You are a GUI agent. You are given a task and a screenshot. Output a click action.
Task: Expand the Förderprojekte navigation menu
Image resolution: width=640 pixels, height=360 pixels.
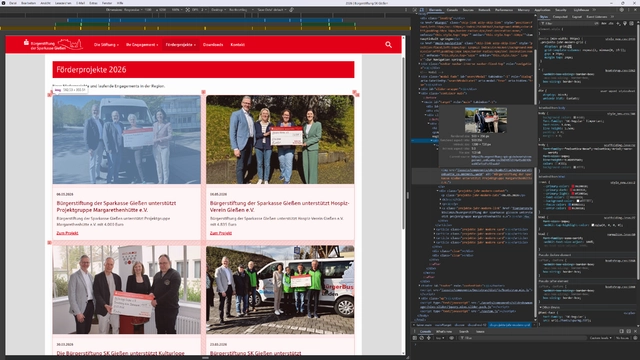pos(180,44)
